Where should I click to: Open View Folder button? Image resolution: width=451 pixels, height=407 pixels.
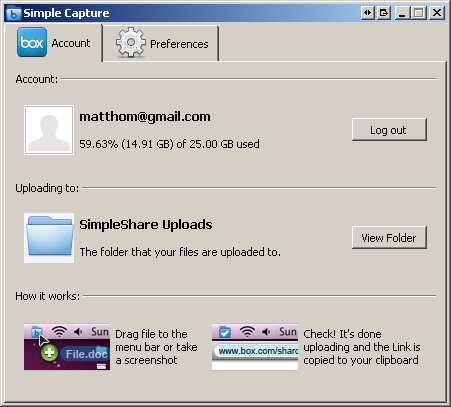tap(389, 237)
